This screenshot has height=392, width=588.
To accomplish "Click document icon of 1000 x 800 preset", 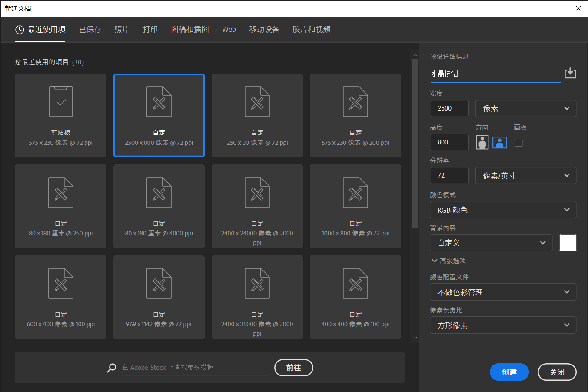I will pyautogui.click(x=355, y=192).
